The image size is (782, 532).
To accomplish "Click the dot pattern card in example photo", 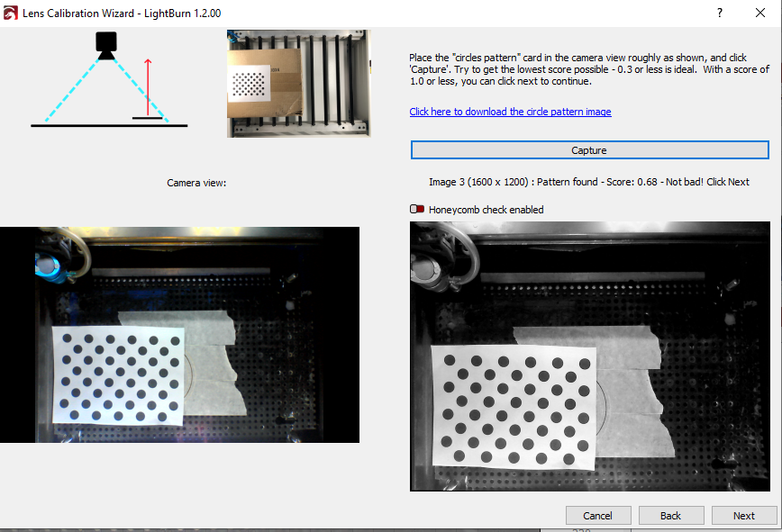I will [249, 85].
